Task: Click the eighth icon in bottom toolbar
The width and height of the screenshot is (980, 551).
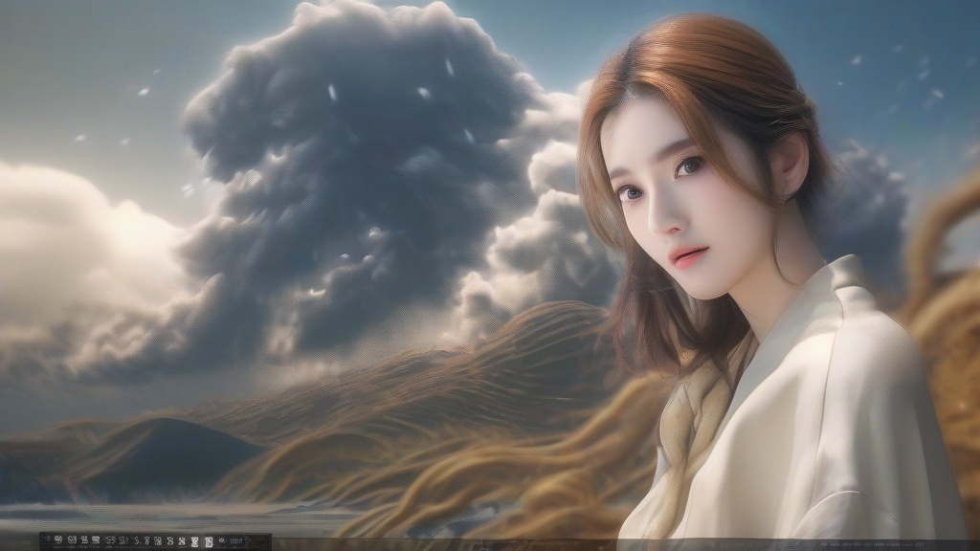Action: pyautogui.click(x=137, y=540)
